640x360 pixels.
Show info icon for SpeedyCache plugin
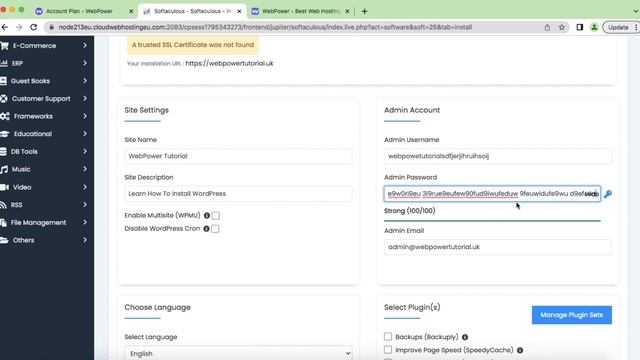click(x=520, y=350)
